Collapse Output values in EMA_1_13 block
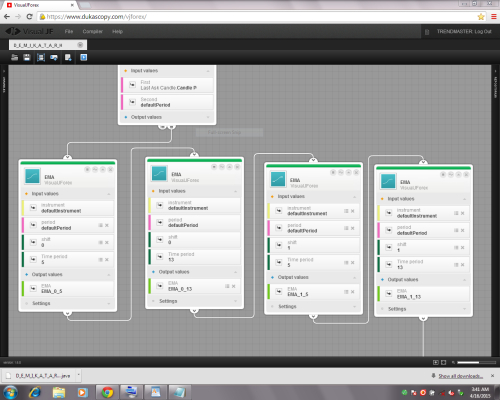 (464, 280)
